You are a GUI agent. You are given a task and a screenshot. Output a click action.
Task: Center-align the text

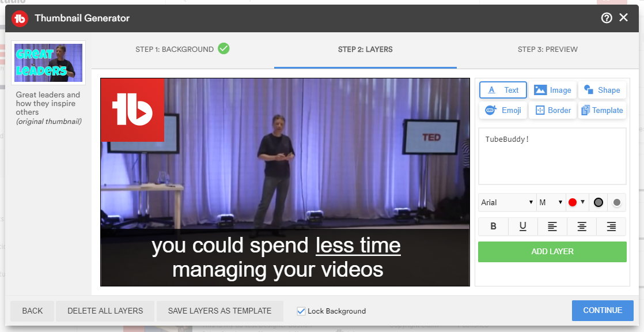tap(582, 227)
